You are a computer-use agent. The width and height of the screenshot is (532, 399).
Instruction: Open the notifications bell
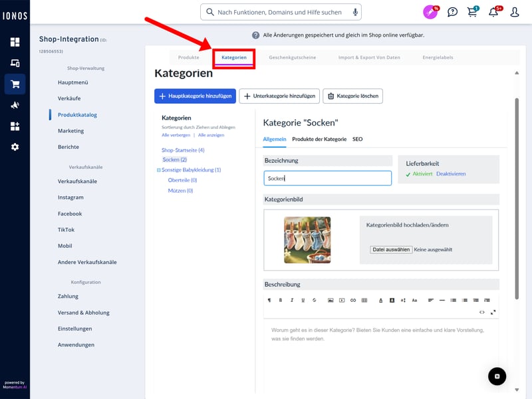tap(493, 12)
